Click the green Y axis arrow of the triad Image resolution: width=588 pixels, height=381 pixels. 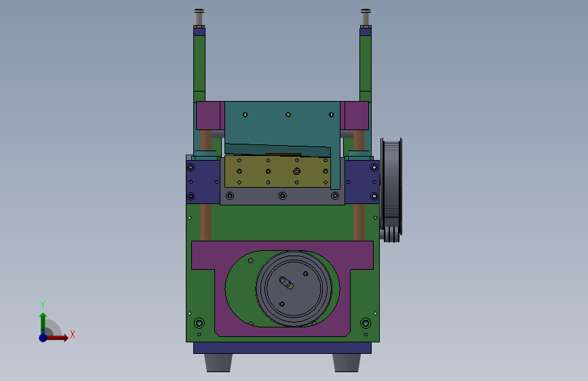click(x=43, y=323)
